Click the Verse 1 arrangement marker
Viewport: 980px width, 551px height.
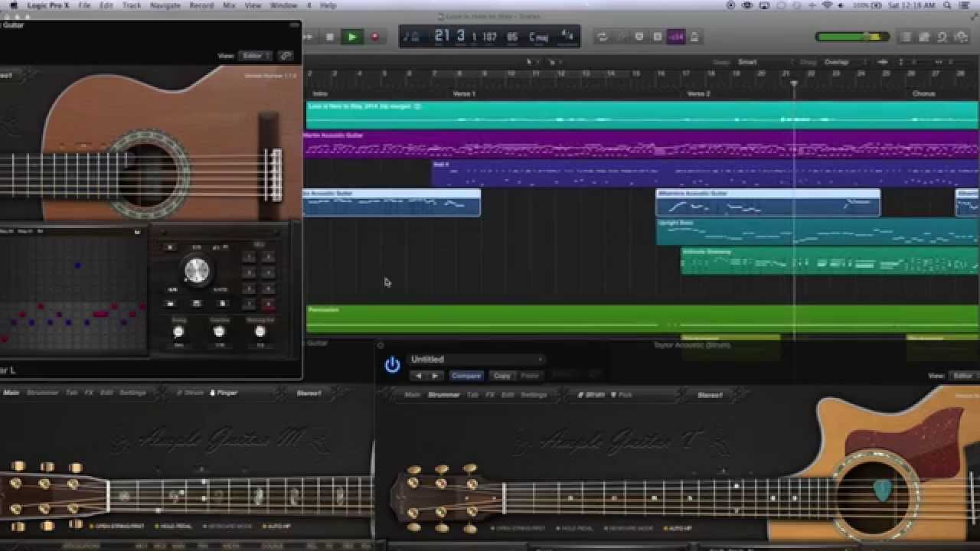464,94
